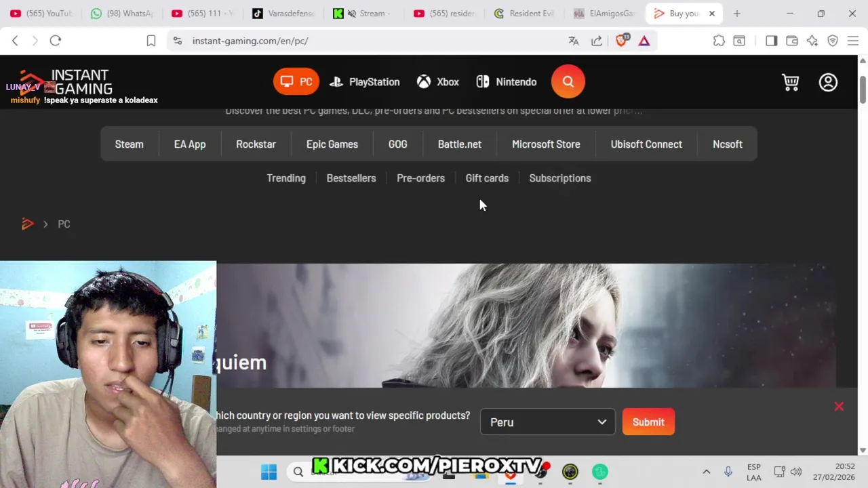Image resolution: width=868 pixels, height=488 pixels.
Task: Filter by Microsoft Store platform
Action: [x=546, y=144]
